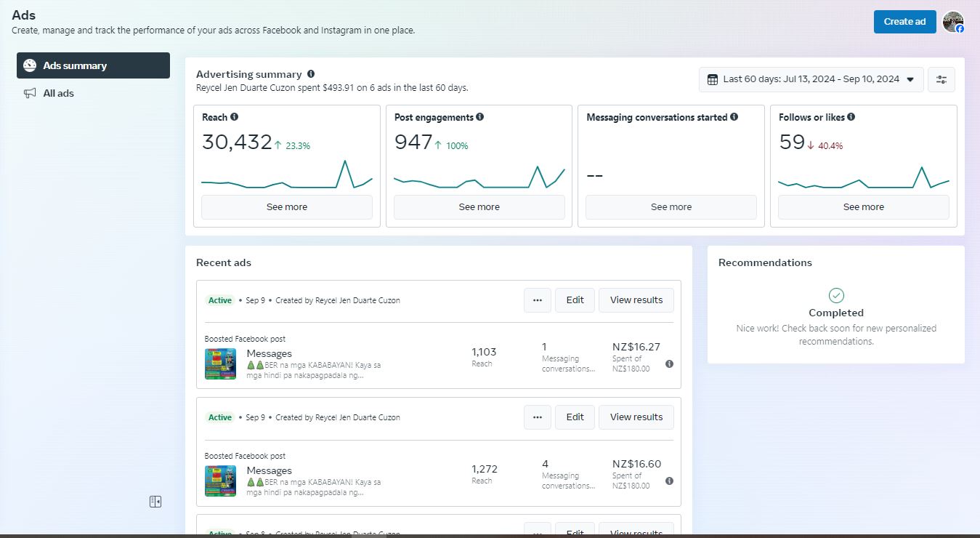Click info icon beside Follows or likes
Image resolution: width=980 pixels, height=538 pixels.
pos(851,117)
